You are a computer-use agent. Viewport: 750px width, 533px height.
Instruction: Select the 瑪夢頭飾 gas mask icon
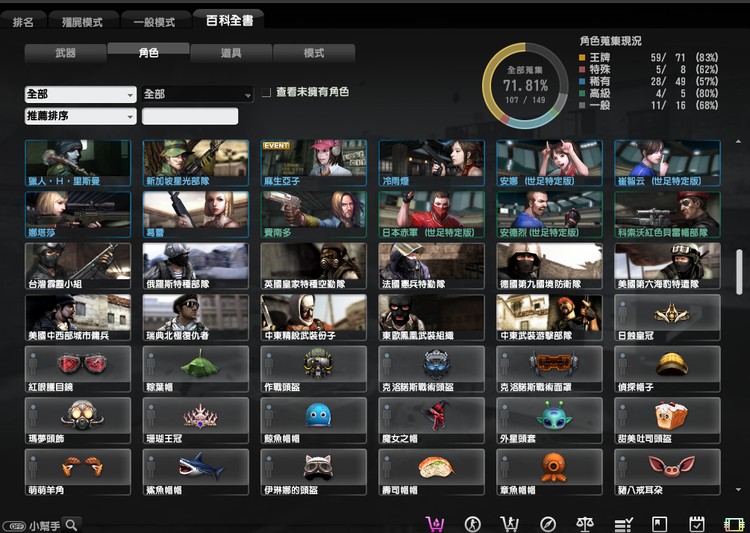(82, 415)
